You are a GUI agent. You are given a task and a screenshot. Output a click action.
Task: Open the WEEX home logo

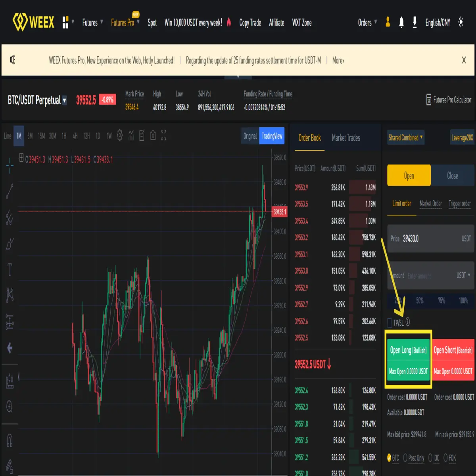tap(33, 22)
